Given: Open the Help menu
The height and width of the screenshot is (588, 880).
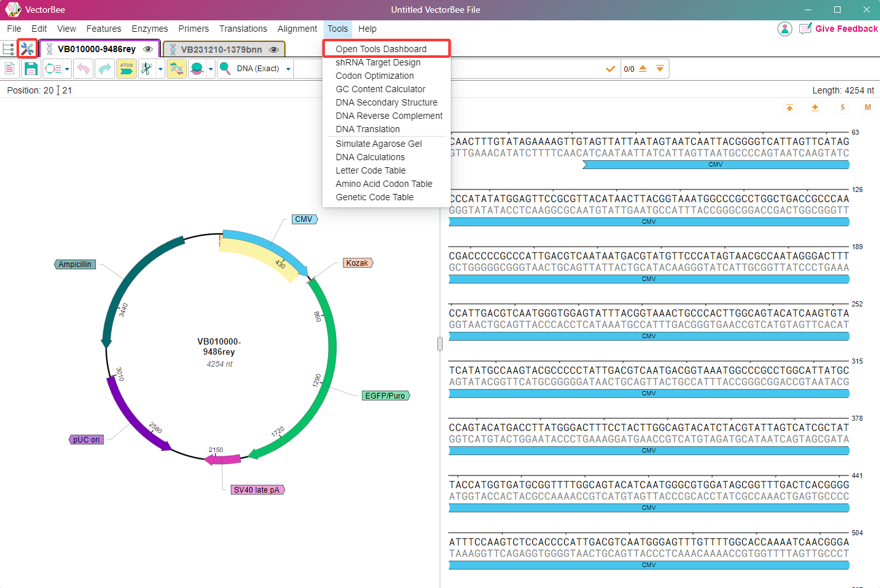Looking at the screenshot, I should click(368, 29).
